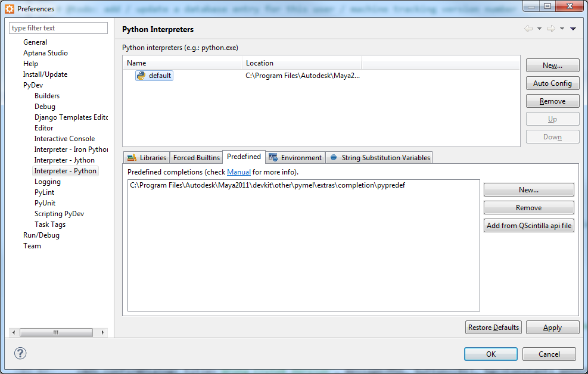Screen dimensions: 588x374
Task: Open Editor under PyDev
Action: (x=43, y=128)
